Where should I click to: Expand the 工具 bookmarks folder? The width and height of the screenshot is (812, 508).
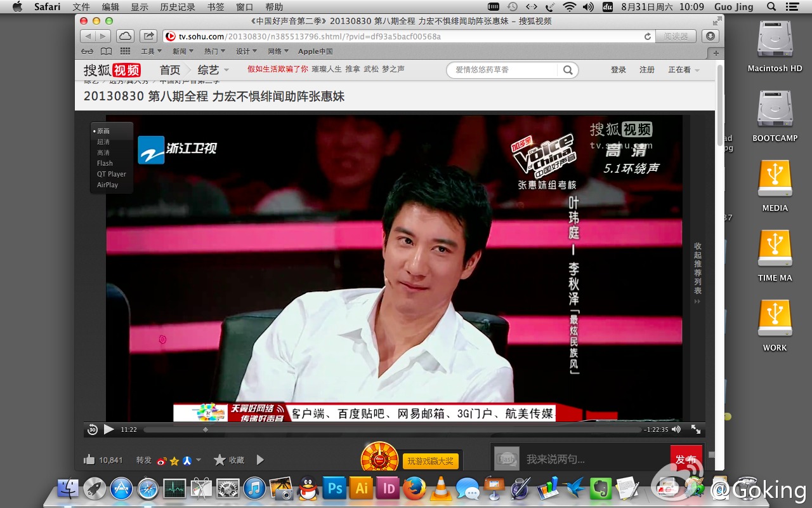(151, 51)
